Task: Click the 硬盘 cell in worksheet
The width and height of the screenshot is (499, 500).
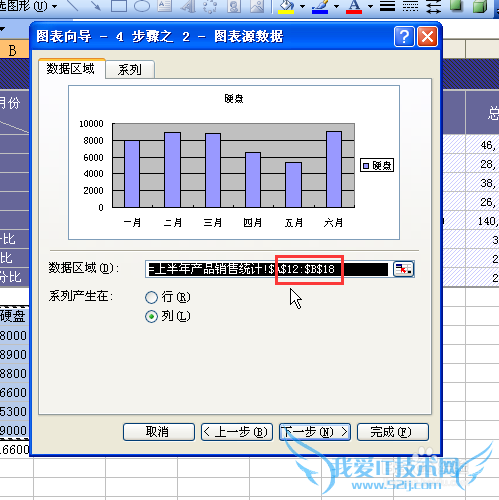Action: [x=14, y=316]
